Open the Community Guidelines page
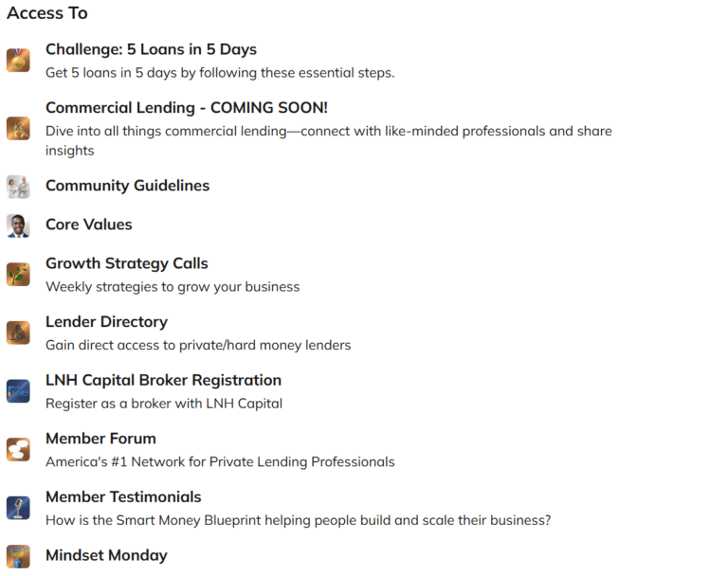The image size is (728, 576). click(x=127, y=186)
